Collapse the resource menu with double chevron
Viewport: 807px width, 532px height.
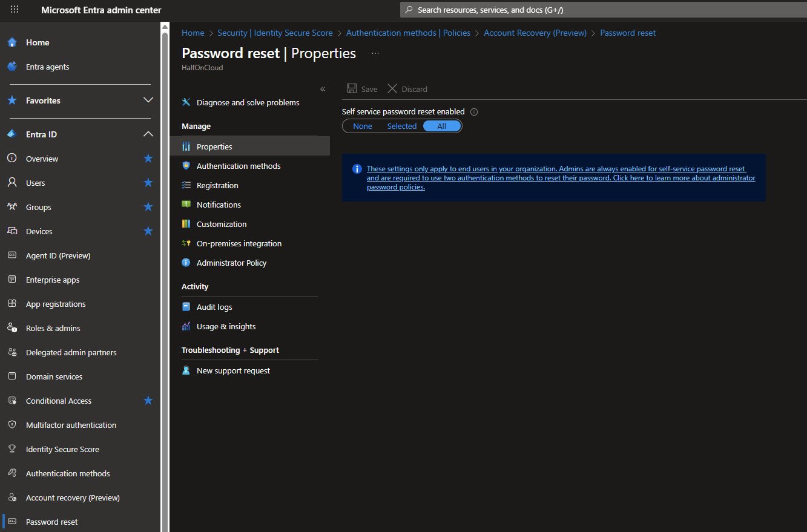pyautogui.click(x=323, y=89)
